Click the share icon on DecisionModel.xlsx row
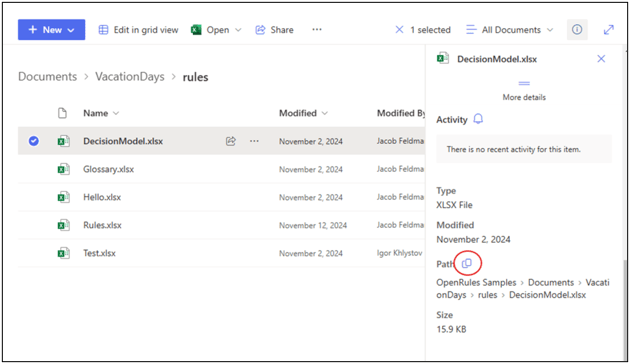The image size is (629, 363). click(x=231, y=141)
